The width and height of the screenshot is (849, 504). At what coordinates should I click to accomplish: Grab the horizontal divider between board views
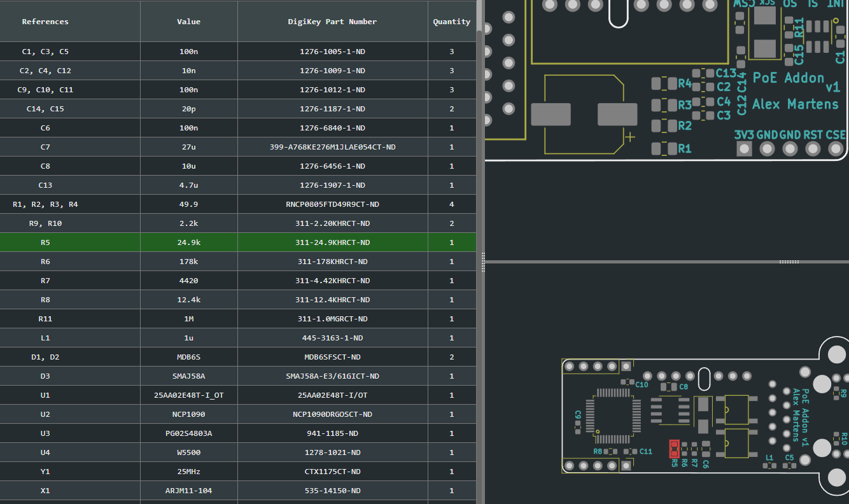coord(789,262)
